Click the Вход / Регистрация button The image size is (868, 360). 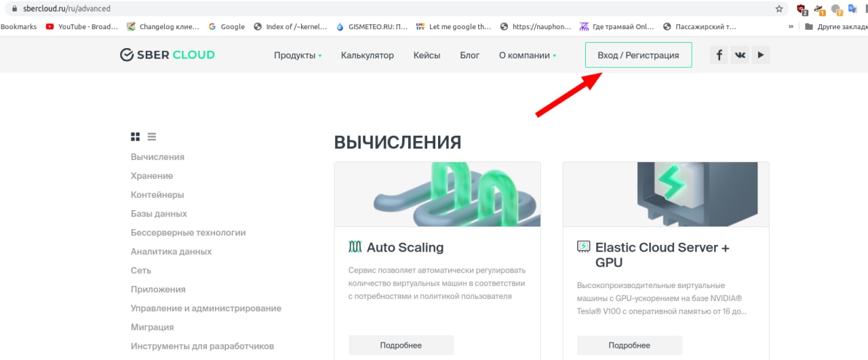[638, 56]
